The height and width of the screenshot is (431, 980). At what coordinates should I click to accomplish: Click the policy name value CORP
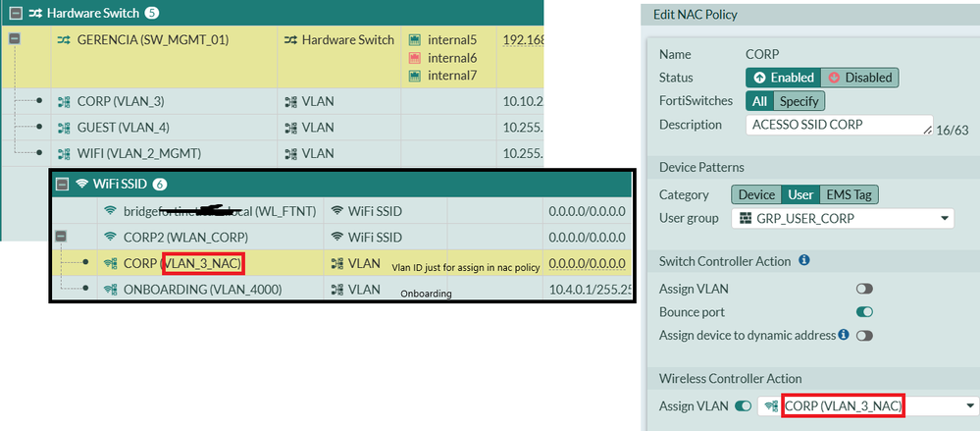pyautogui.click(x=762, y=54)
